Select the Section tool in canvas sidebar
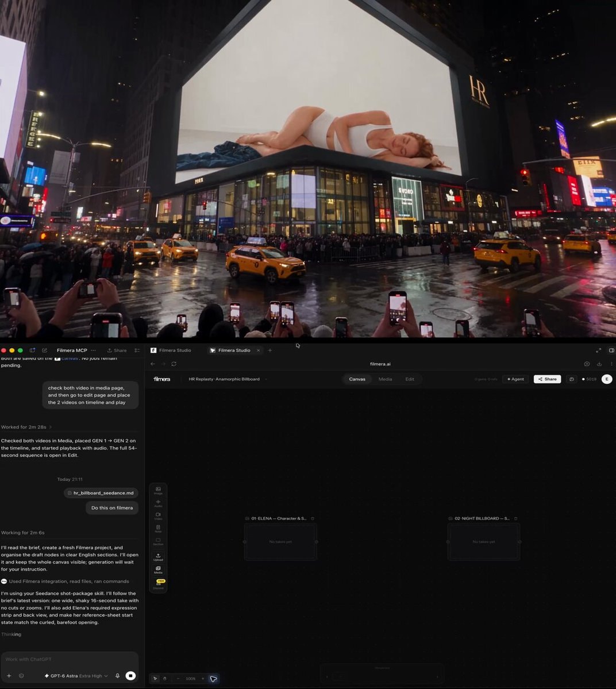The width and height of the screenshot is (616, 689). point(158,541)
